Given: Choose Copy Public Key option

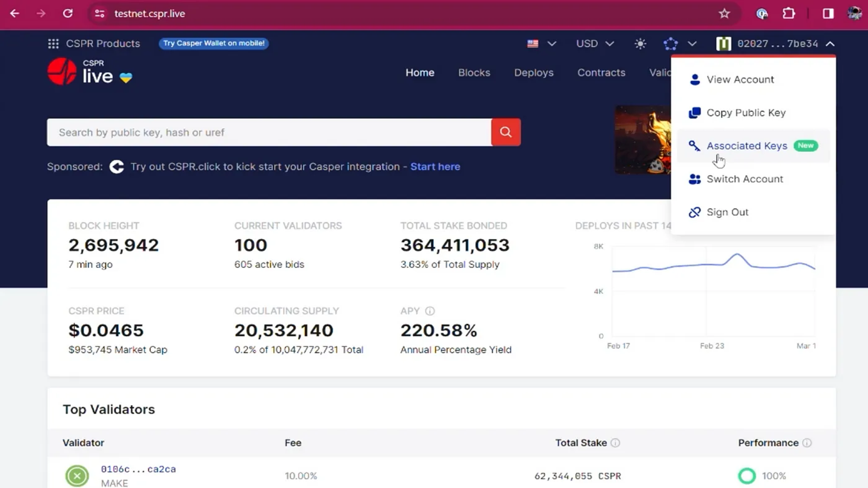Looking at the screenshot, I should click(746, 113).
